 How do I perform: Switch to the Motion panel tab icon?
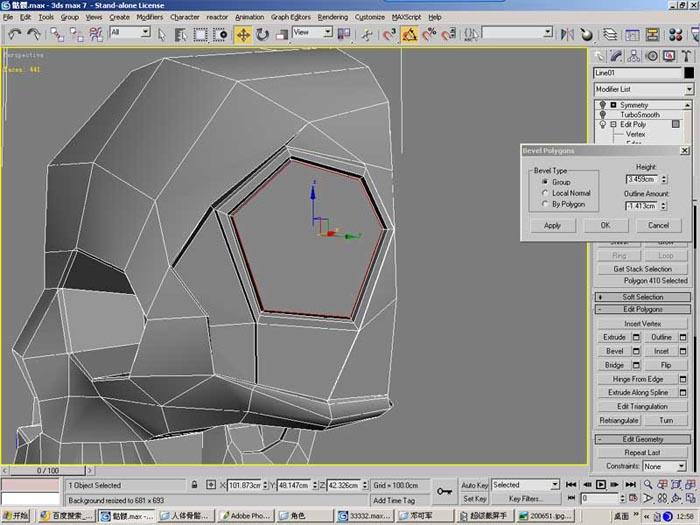click(x=652, y=56)
